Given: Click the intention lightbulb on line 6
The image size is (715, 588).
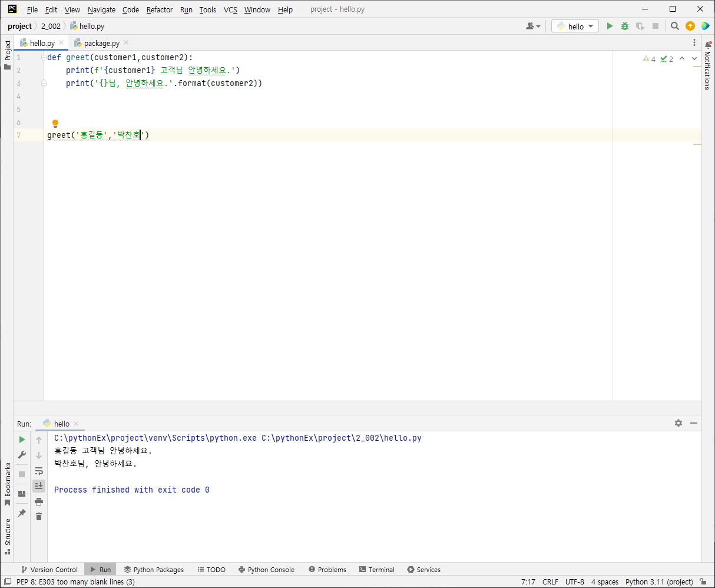Looking at the screenshot, I should tap(55, 124).
